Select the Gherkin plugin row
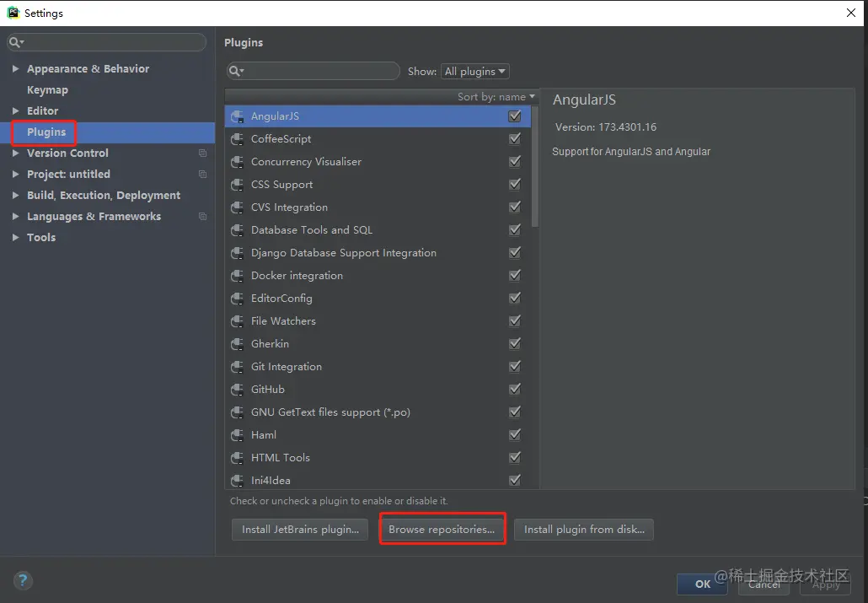This screenshot has height=603, width=868. (x=378, y=343)
